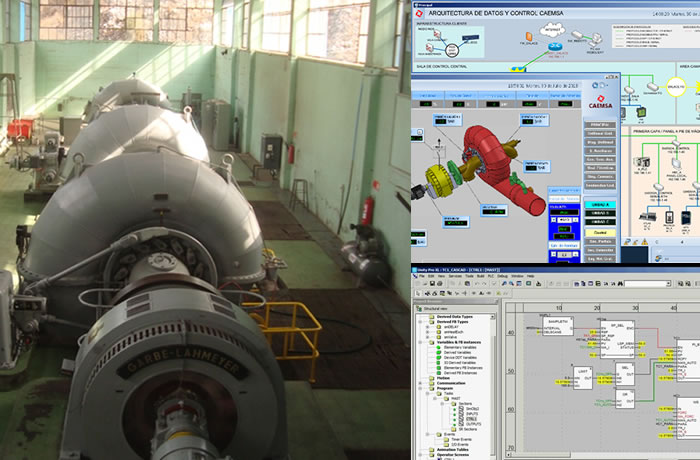
Task: Open the search combo box dropdown arrow
Action: (x=668, y=284)
